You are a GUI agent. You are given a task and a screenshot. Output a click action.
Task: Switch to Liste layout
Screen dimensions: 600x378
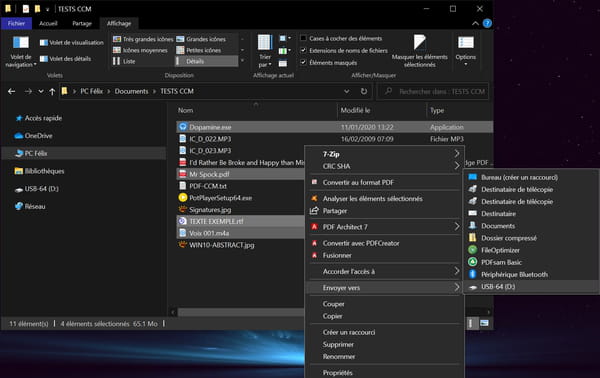tap(124, 61)
